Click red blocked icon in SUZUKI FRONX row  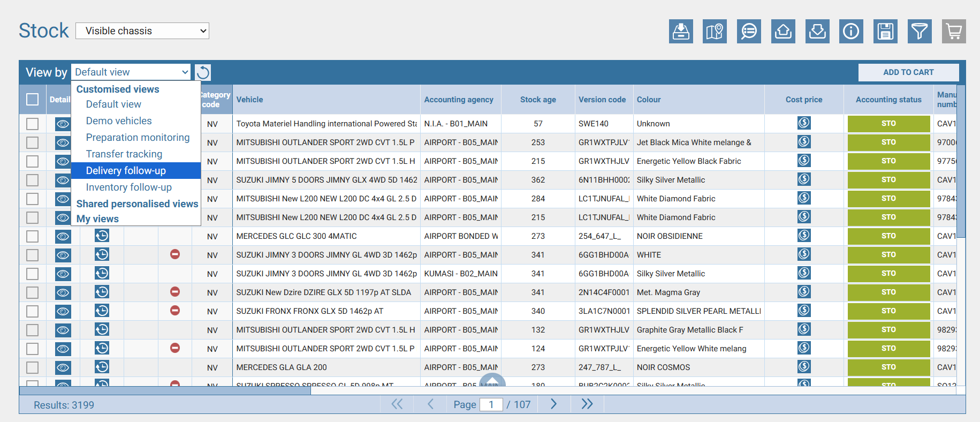(175, 311)
